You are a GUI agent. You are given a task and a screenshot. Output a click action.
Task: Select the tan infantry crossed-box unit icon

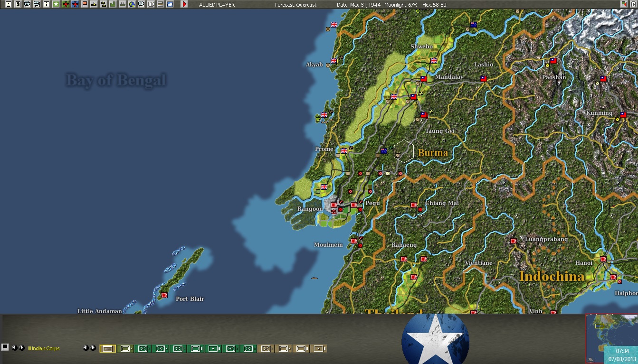[x=266, y=349]
